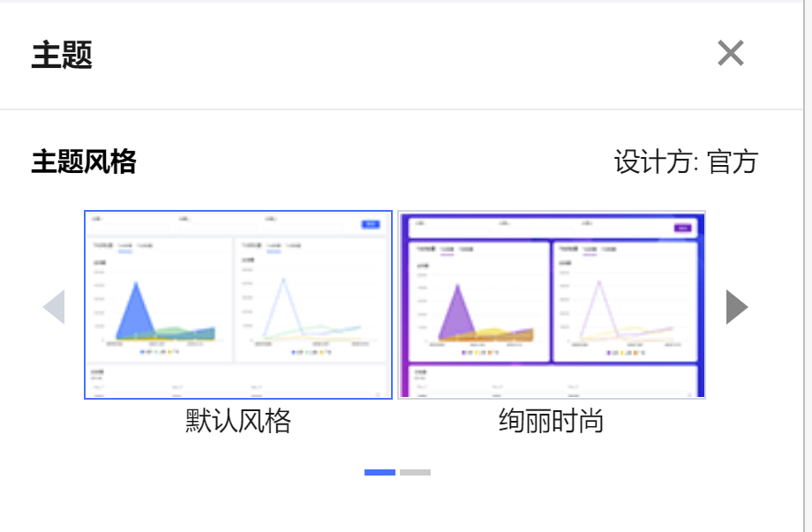Select the 默认风格 theme thumbnail
812x532 pixels.
point(238,304)
